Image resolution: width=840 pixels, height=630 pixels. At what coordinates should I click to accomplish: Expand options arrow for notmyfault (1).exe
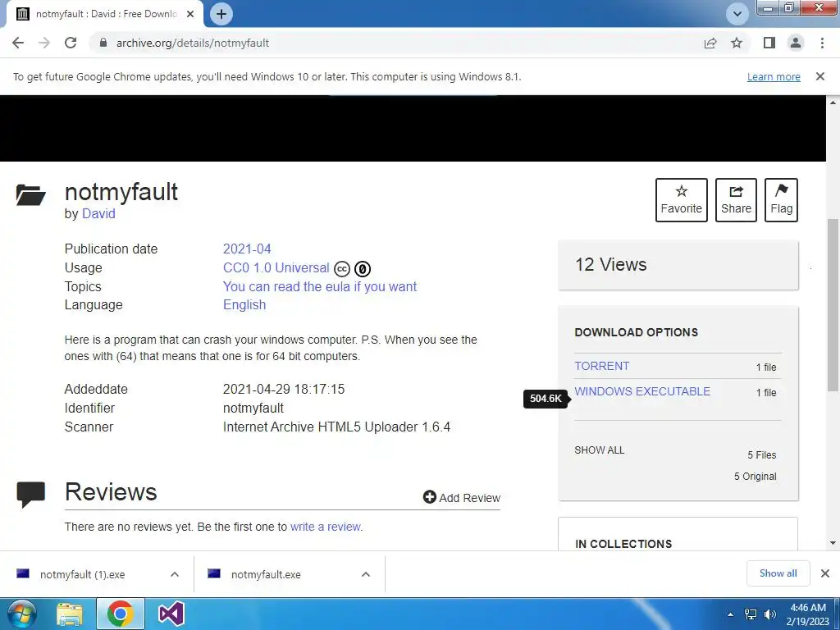pos(175,574)
